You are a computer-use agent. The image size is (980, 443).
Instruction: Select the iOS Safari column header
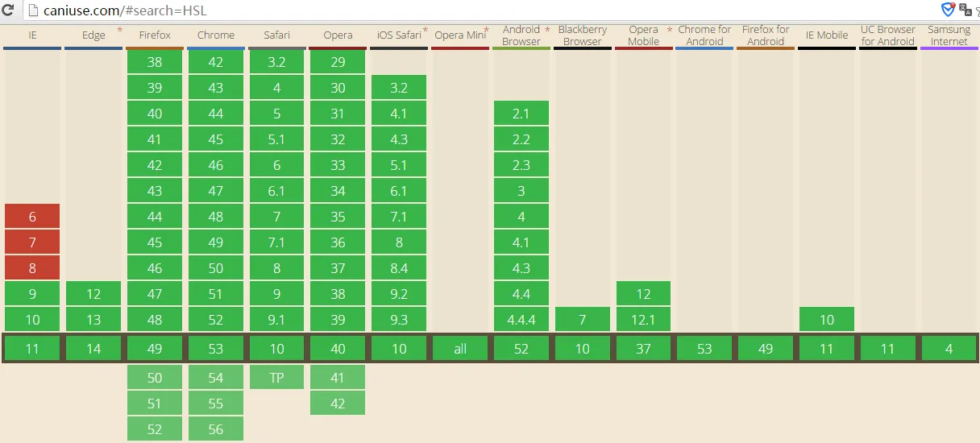pyautogui.click(x=400, y=35)
